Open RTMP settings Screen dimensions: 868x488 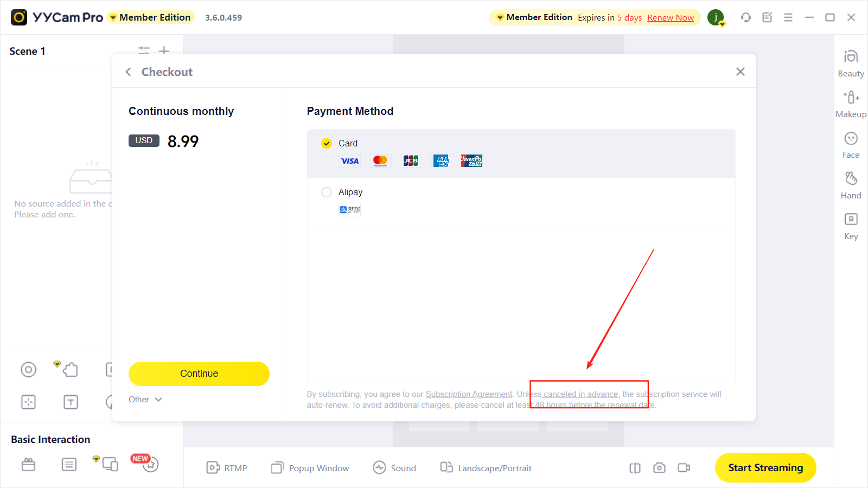coord(227,468)
